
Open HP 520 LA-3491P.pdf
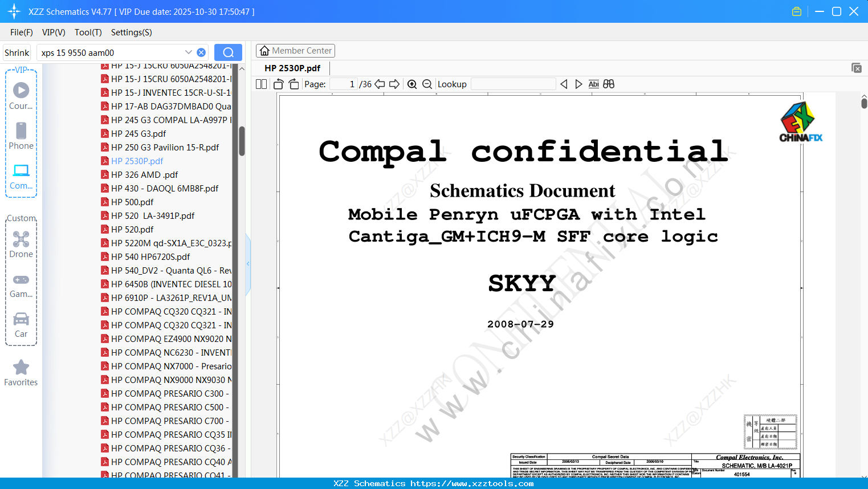153,215
